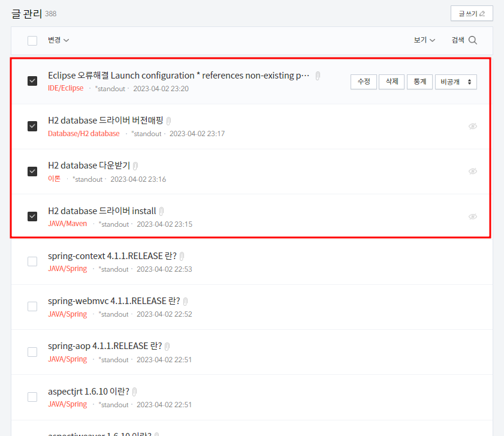Check the spring-aop 4.1.1.RELEASE post
Viewport: 504px width, 436px height.
(x=32, y=352)
